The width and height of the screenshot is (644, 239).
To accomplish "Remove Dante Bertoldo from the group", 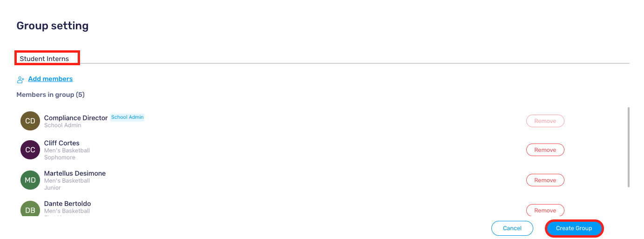I will click(545, 210).
